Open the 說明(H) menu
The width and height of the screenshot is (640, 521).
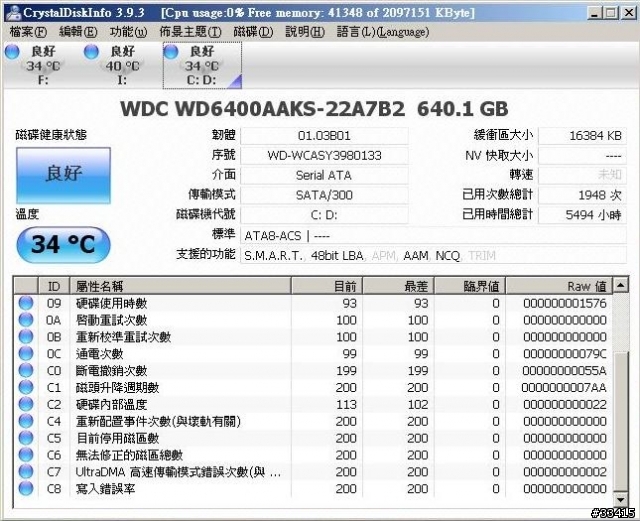pyautogui.click(x=305, y=31)
